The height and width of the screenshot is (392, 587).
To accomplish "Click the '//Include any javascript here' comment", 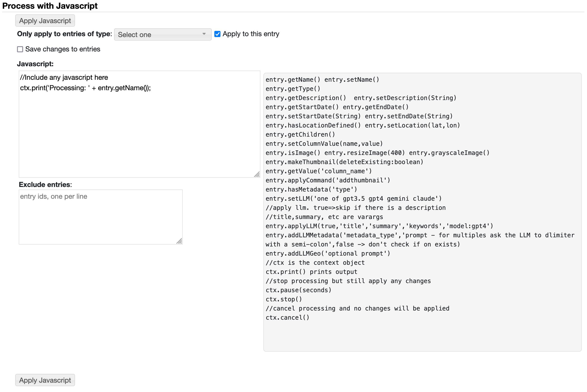I will click(x=64, y=78).
